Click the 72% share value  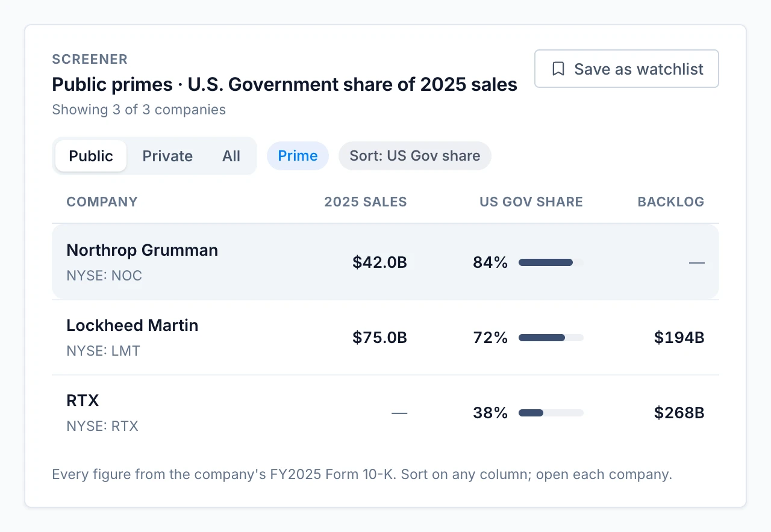[490, 338]
